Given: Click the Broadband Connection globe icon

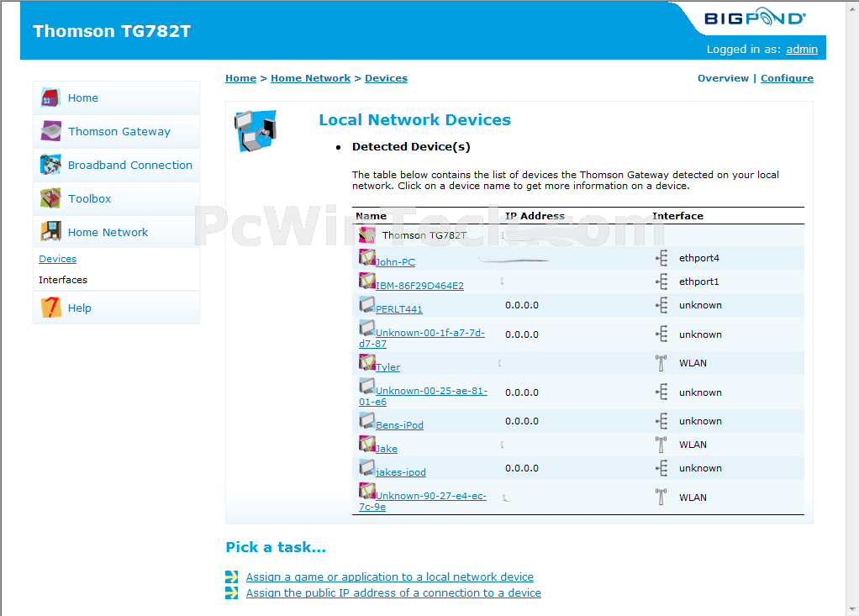Looking at the screenshot, I should 50,165.
